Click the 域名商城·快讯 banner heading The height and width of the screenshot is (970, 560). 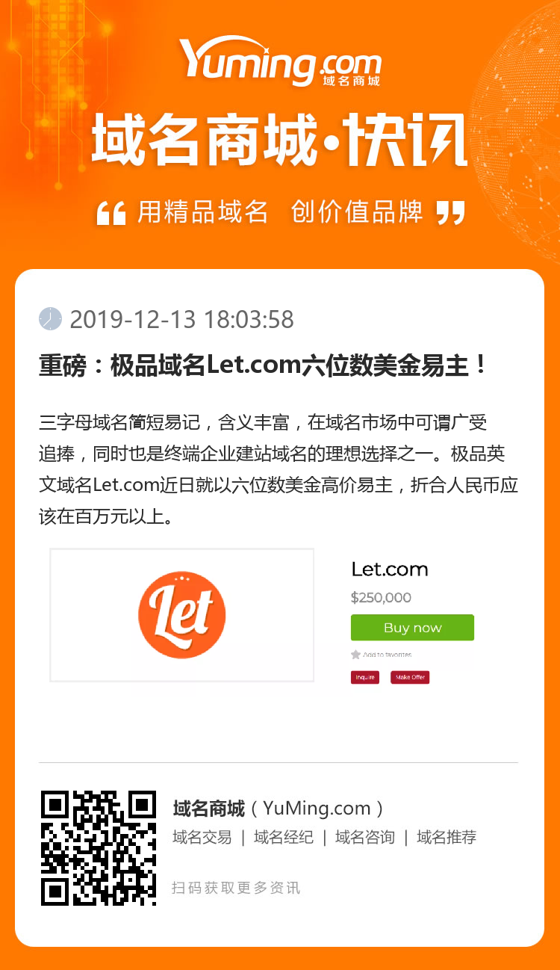(x=280, y=140)
